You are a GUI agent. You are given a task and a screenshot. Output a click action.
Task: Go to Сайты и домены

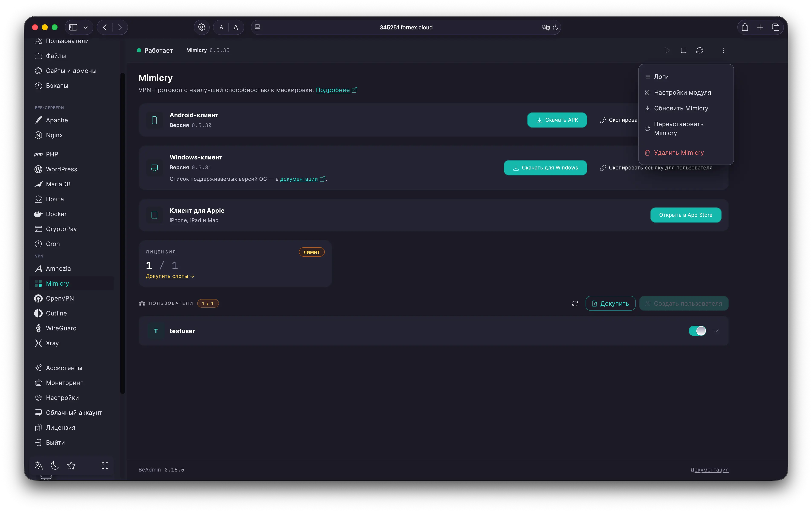71,71
